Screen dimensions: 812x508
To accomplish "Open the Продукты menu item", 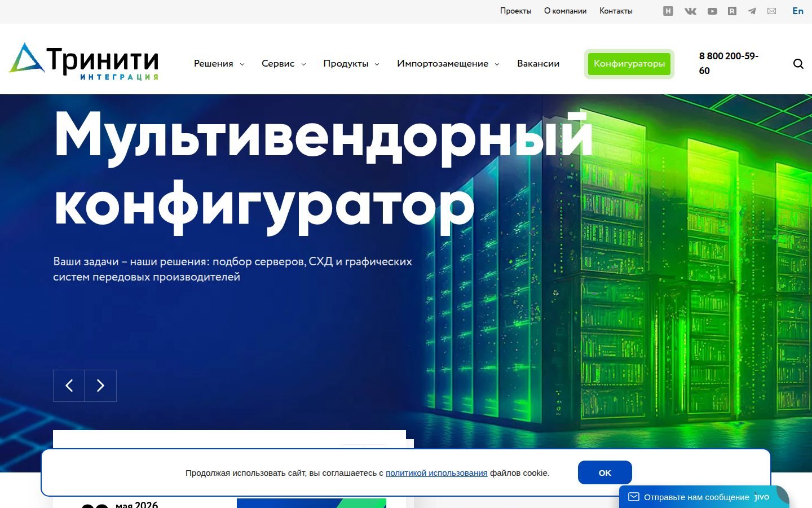I will (346, 64).
